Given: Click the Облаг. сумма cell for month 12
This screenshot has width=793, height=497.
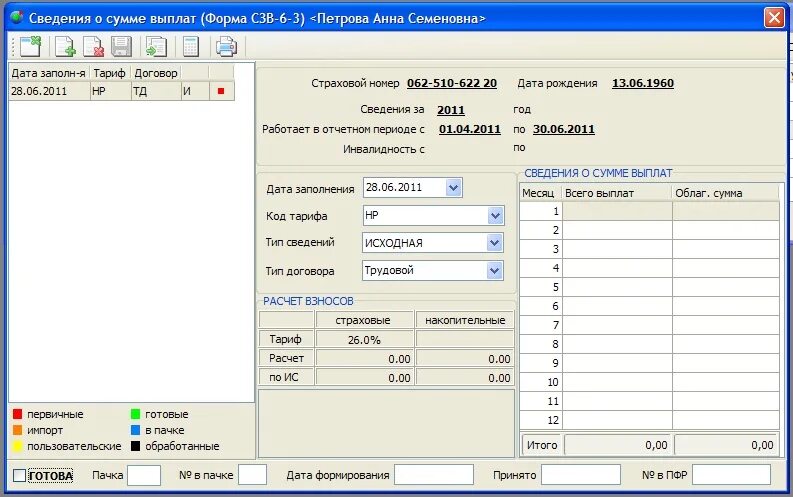Looking at the screenshot, I should point(726,420).
